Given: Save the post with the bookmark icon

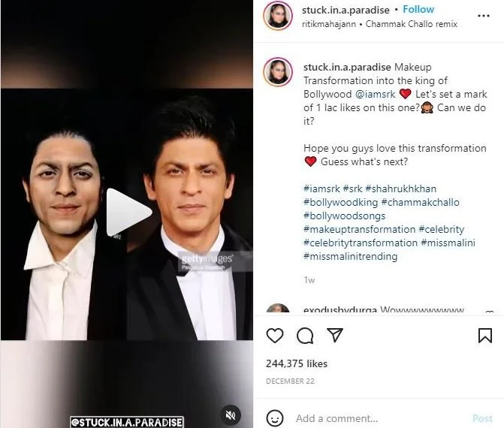Looking at the screenshot, I should (485, 336).
